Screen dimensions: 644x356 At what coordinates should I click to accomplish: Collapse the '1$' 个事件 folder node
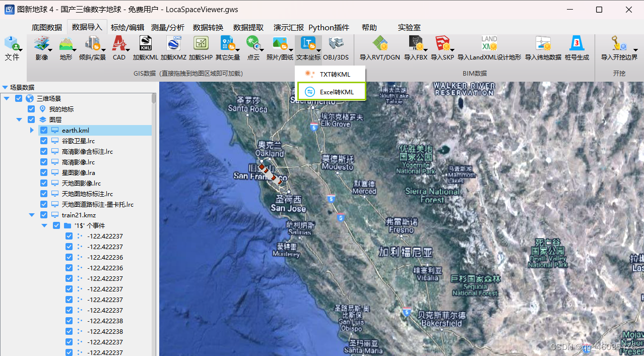(44, 225)
